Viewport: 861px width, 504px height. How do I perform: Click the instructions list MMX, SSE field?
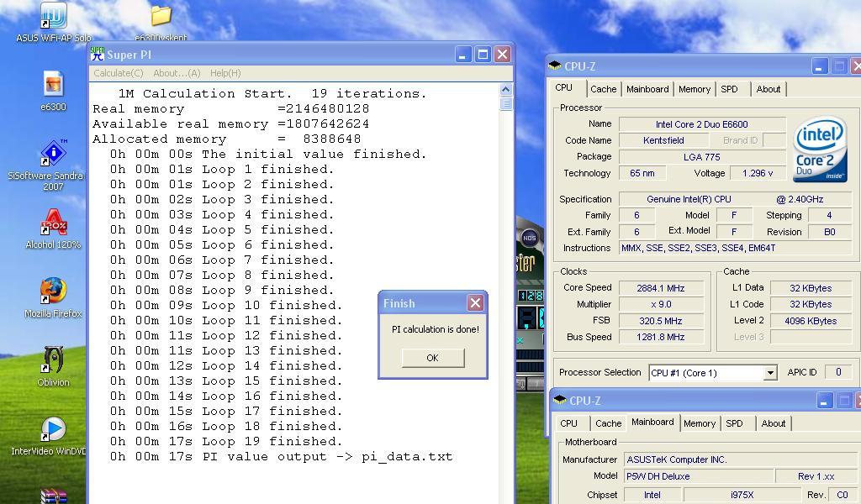[736, 248]
